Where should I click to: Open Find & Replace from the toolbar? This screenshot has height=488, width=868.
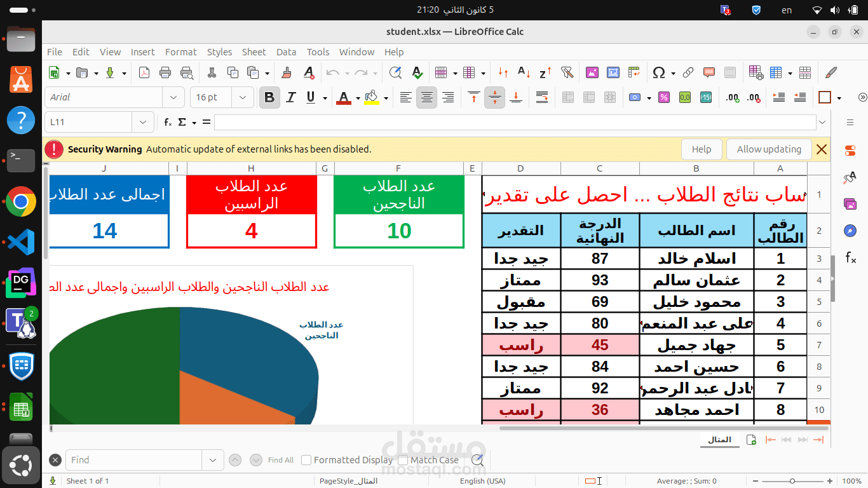point(395,72)
